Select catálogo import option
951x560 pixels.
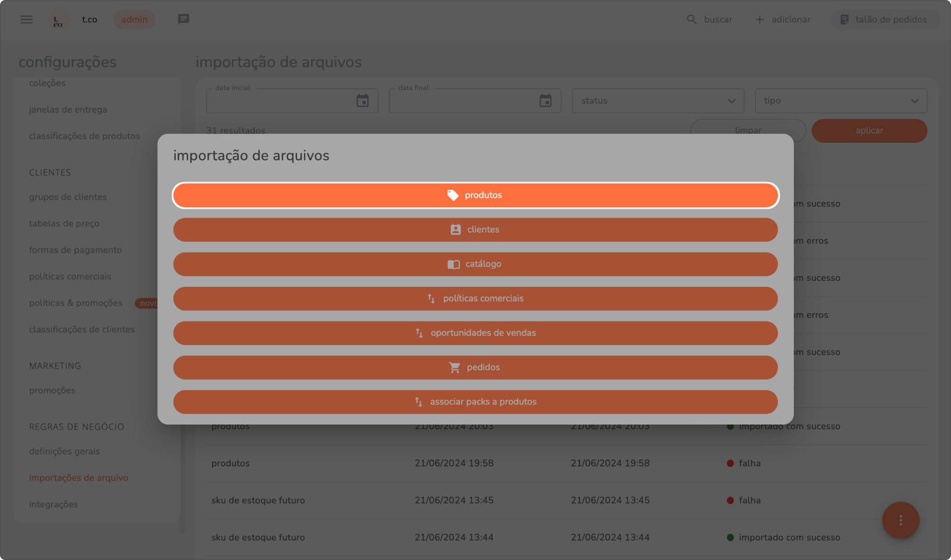click(475, 264)
